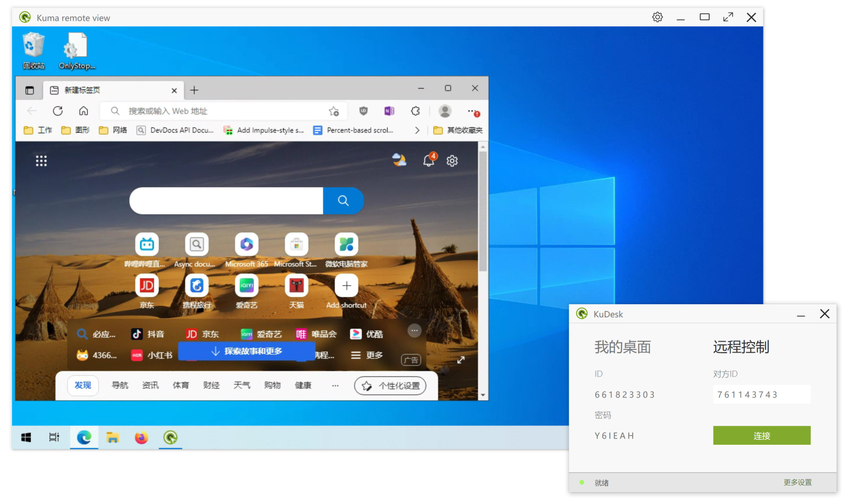Click the green 连接 button in KuDesk
Image resolution: width=848 pixels, height=504 pixels.
point(762,435)
